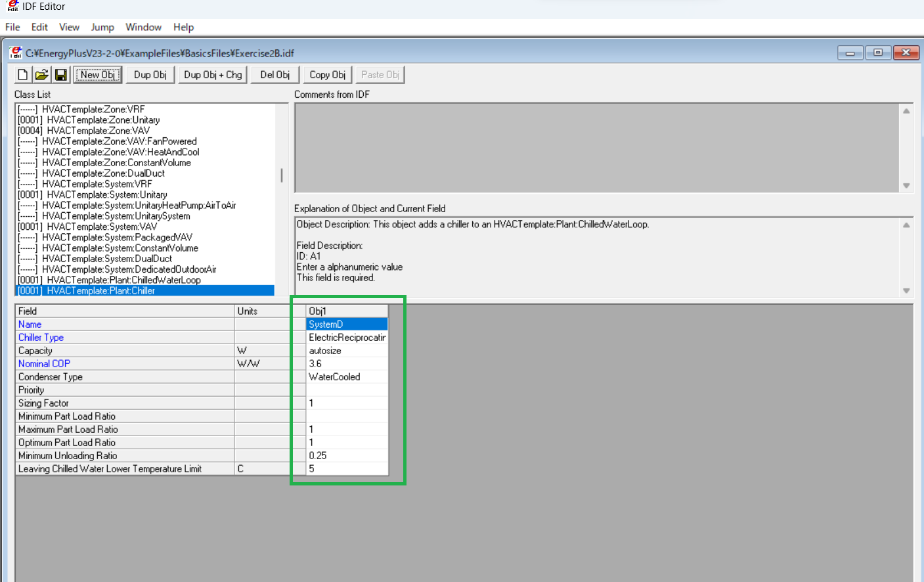Click the Open file folder icon
The height and width of the screenshot is (582, 924).
click(42, 75)
